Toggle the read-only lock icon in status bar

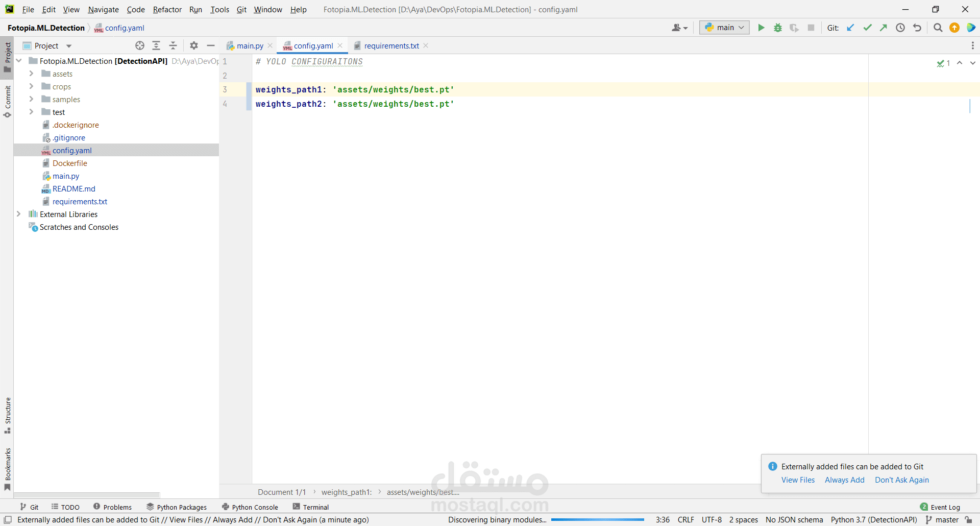pyautogui.click(x=968, y=520)
